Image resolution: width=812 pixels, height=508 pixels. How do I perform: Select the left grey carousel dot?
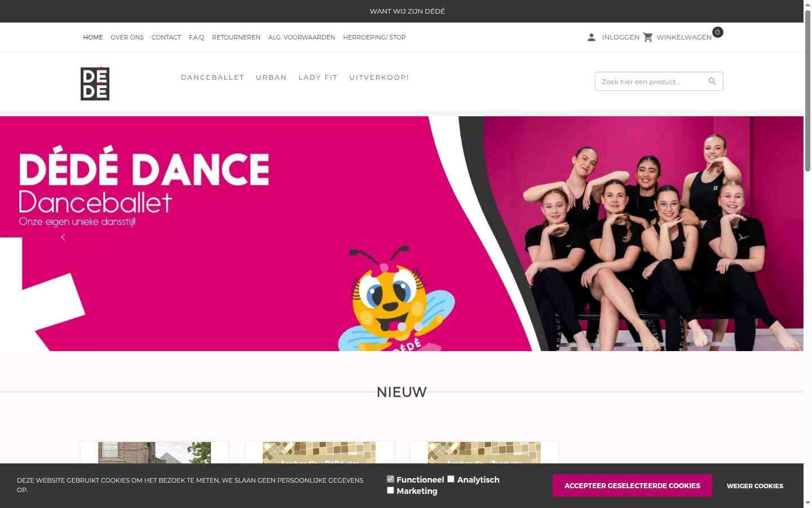tap(402, 326)
